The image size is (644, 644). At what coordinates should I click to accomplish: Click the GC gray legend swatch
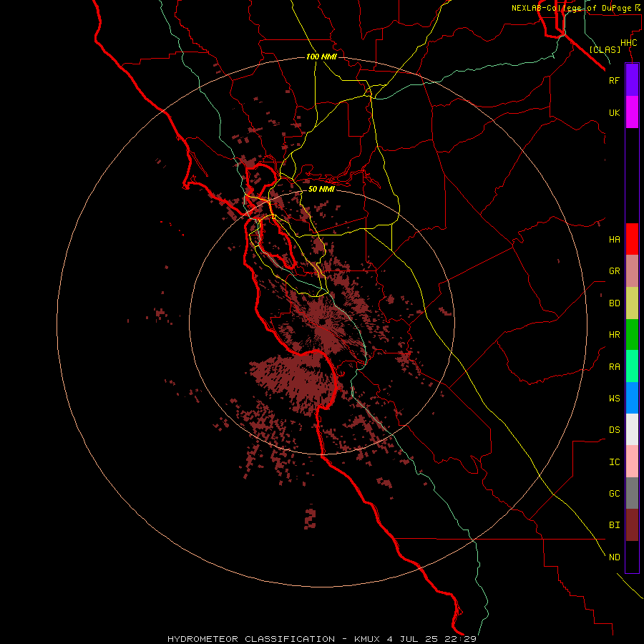pyautogui.click(x=632, y=493)
